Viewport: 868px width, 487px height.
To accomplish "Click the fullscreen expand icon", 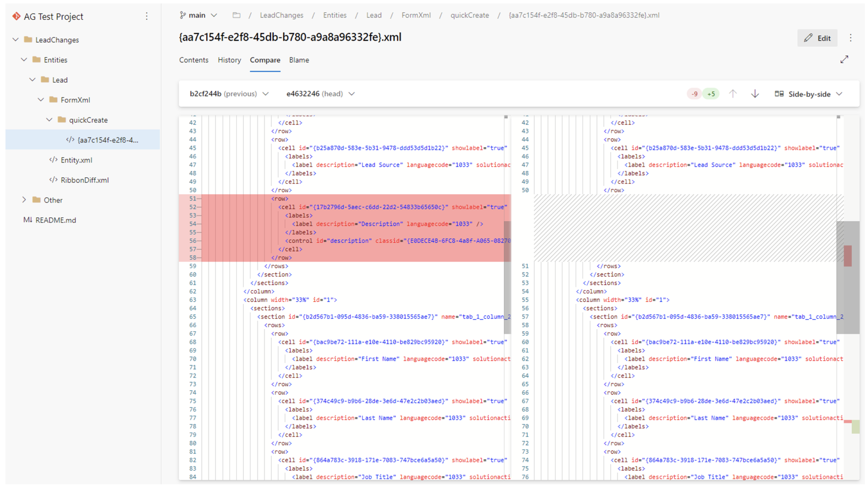I will pos(845,60).
